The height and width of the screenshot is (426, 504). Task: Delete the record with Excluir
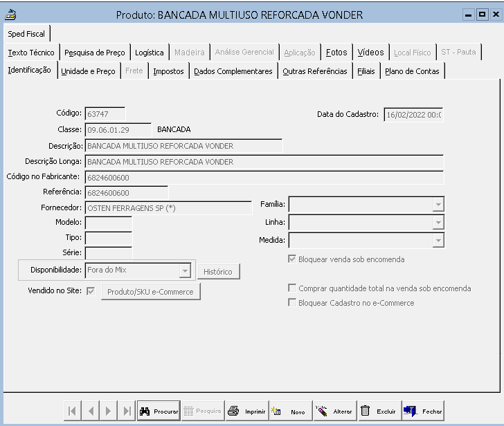pos(379,411)
